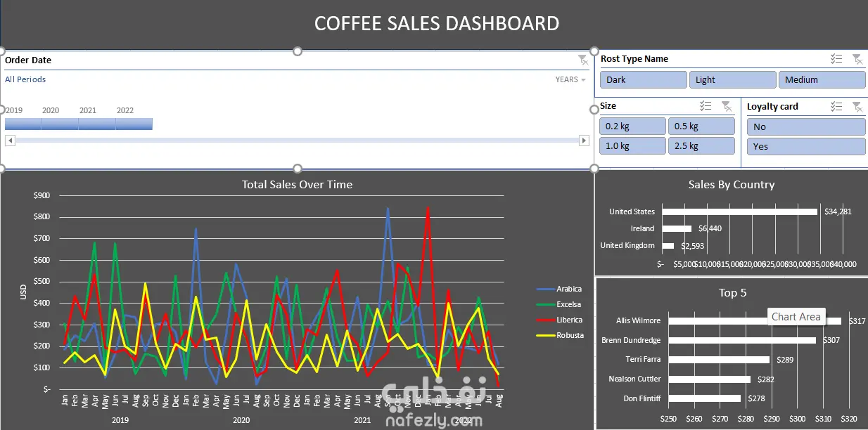This screenshot has height=430, width=868.
Task: Clear filter on Order Date timeline
Action: click(x=582, y=60)
